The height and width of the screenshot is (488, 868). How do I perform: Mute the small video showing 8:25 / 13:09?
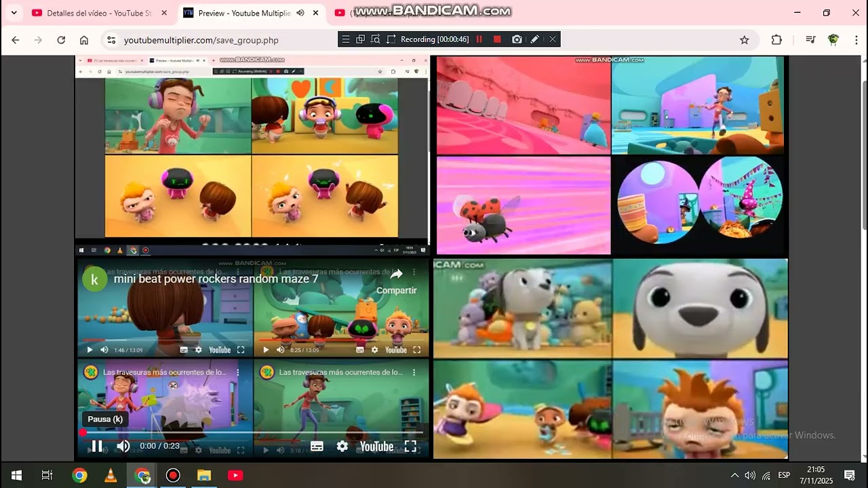[x=281, y=350]
